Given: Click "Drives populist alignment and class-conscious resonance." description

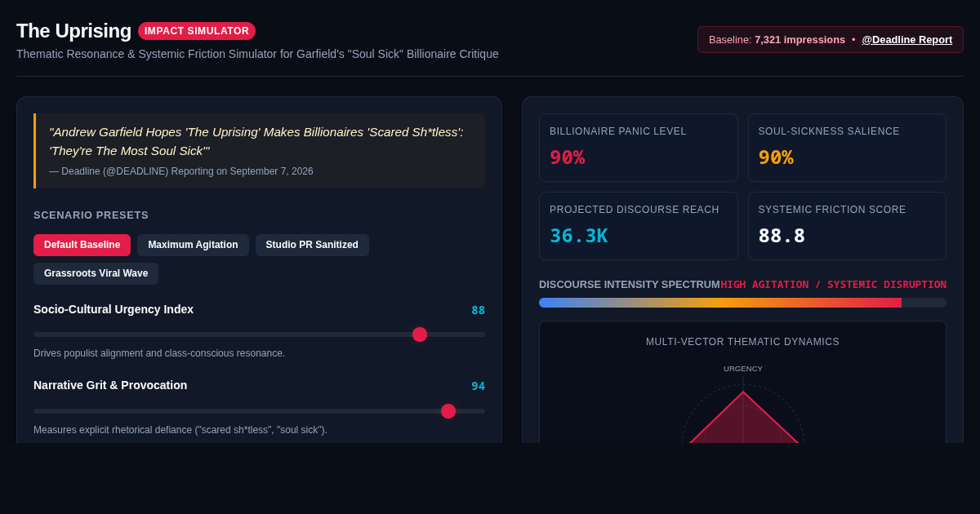Looking at the screenshot, I should pos(159,353).
